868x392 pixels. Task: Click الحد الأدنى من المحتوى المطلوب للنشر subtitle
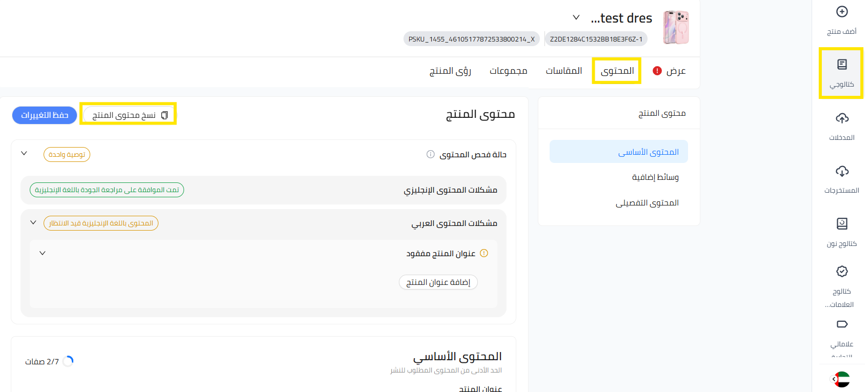point(446,370)
